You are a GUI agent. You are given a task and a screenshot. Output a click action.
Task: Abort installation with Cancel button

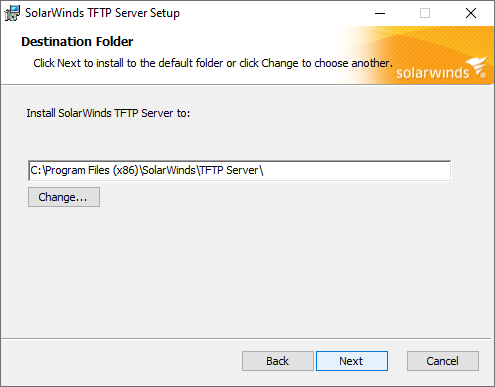[x=443, y=361]
